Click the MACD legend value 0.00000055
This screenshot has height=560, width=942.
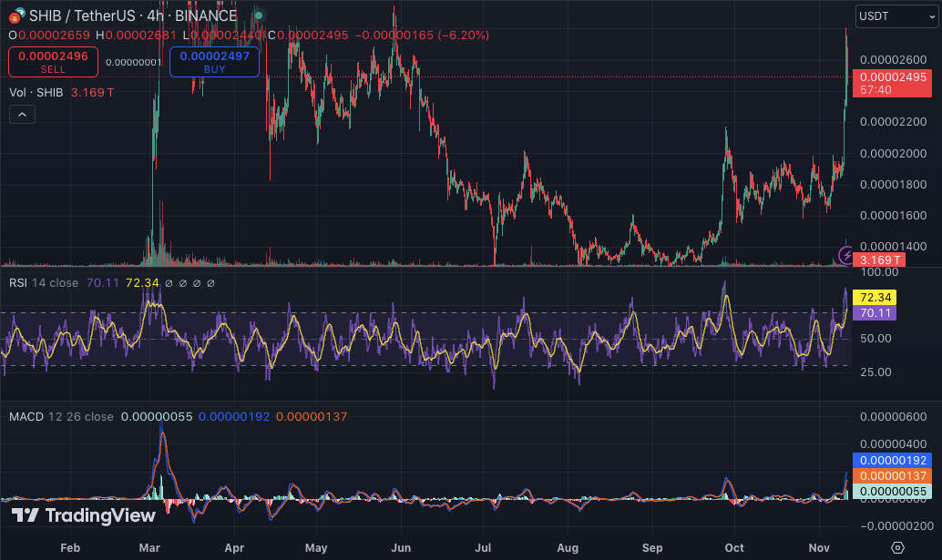pyautogui.click(x=157, y=416)
